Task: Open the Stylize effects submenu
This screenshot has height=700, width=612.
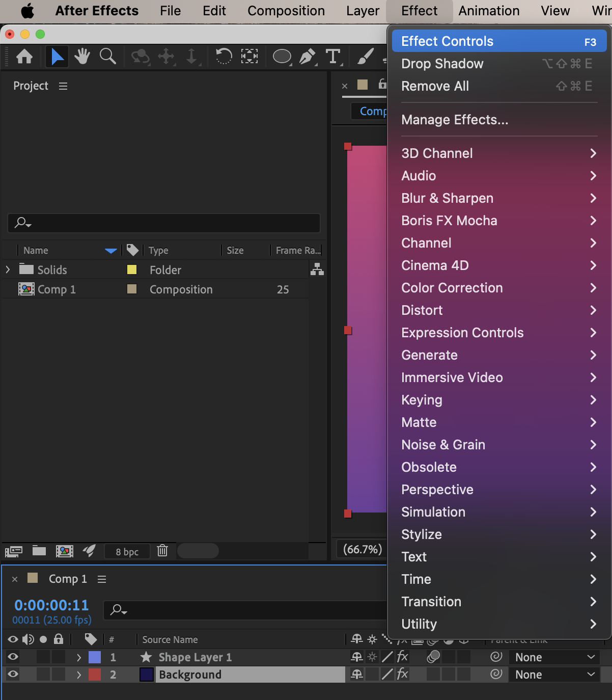Action: [499, 534]
